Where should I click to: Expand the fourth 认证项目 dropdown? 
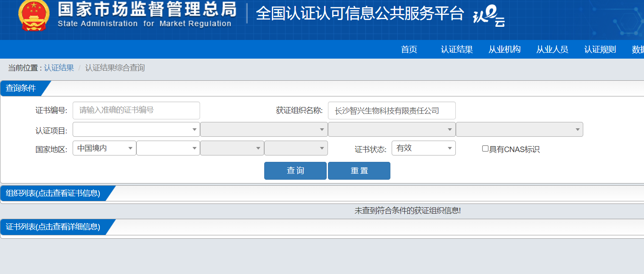[x=519, y=130]
